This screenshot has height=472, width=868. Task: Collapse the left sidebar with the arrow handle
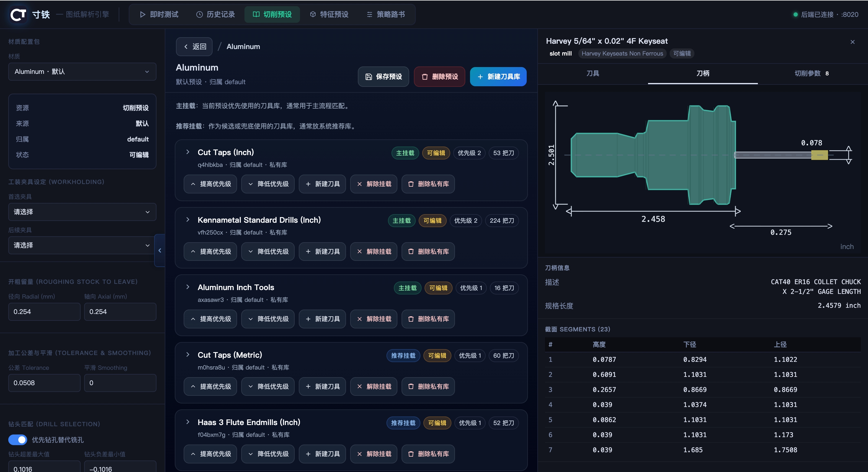pyautogui.click(x=160, y=250)
